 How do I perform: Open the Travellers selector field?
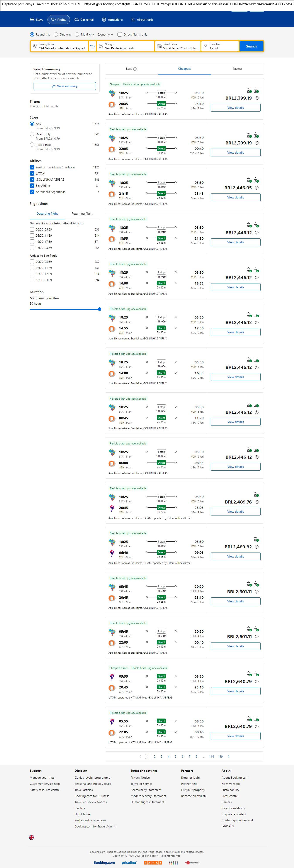click(x=220, y=46)
